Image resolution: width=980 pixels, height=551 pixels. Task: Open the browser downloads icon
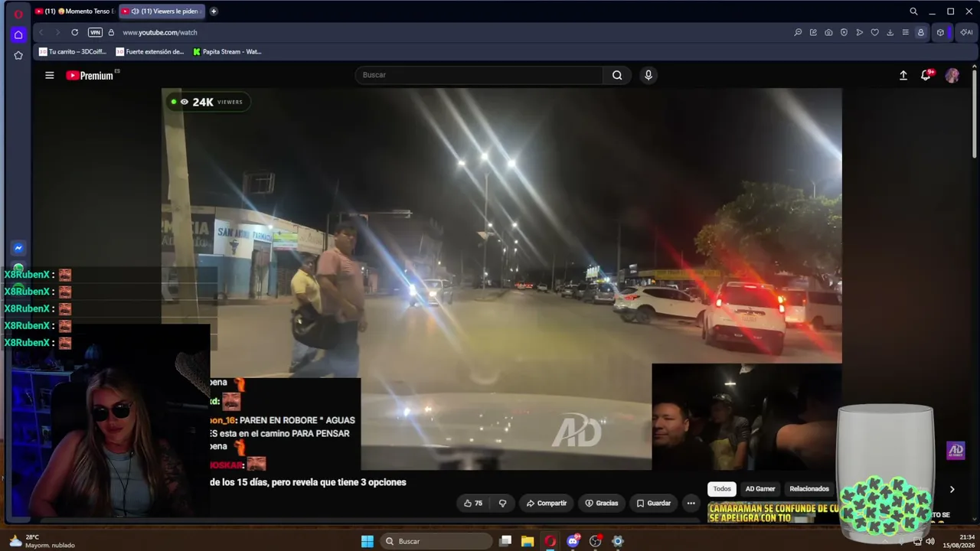click(890, 32)
